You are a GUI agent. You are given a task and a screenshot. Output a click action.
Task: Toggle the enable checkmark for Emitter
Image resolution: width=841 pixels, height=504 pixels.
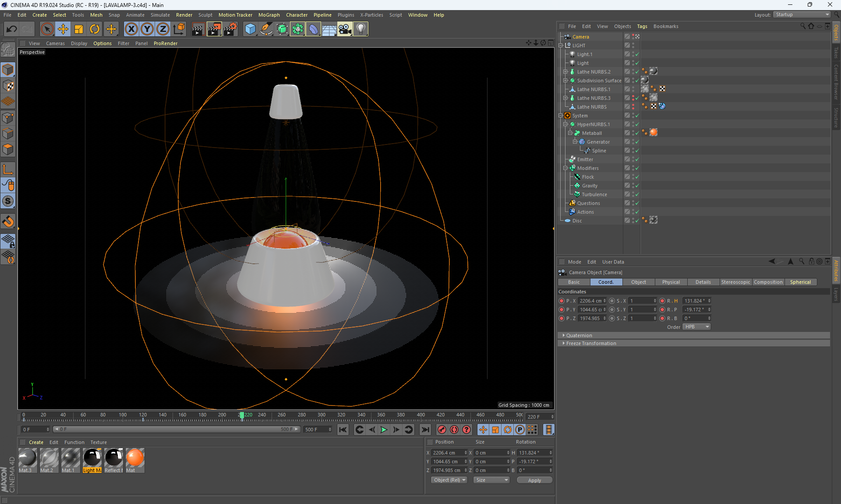tap(637, 159)
